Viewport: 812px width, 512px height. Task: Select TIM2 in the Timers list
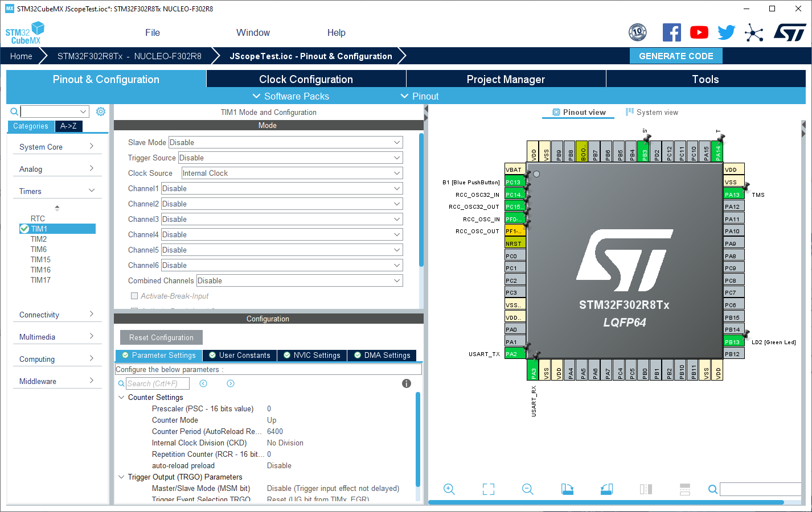pos(39,239)
